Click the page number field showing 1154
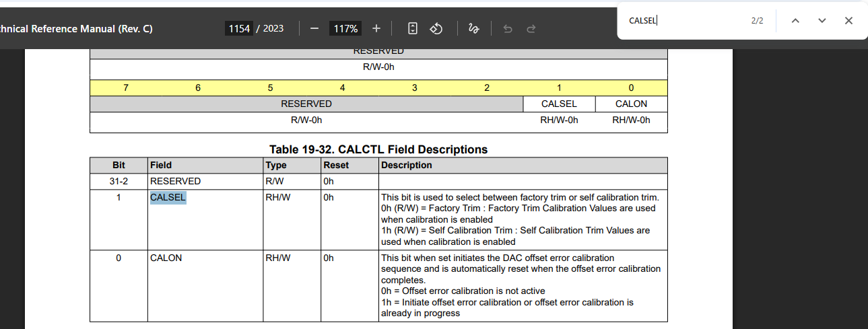 point(239,28)
